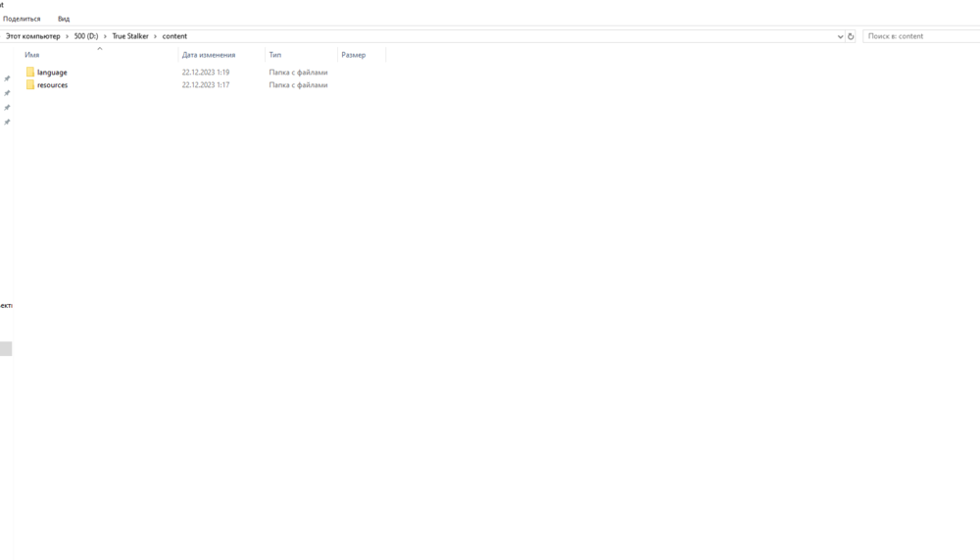Select the language folder icon
This screenshot has width=980, height=560.
pyautogui.click(x=30, y=72)
